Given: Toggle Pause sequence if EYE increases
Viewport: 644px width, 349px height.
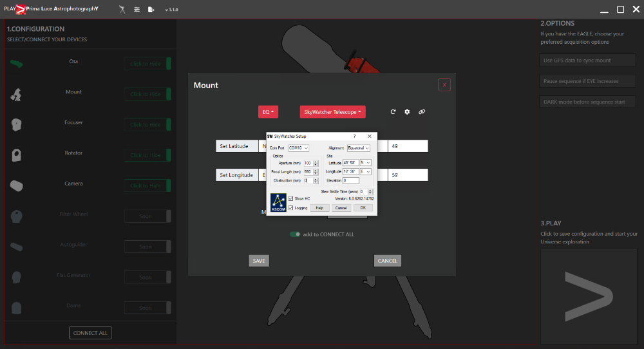Looking at the screenshot, I should (x=587, y=81).
